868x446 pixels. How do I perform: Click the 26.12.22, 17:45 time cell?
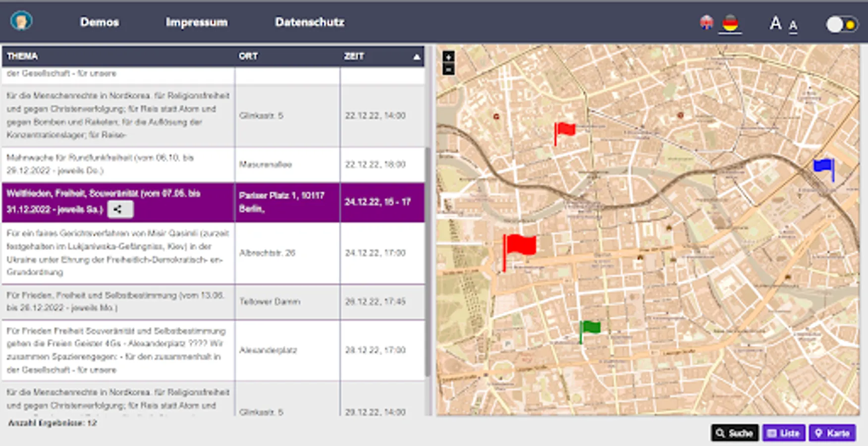click(x=382, y=302)
